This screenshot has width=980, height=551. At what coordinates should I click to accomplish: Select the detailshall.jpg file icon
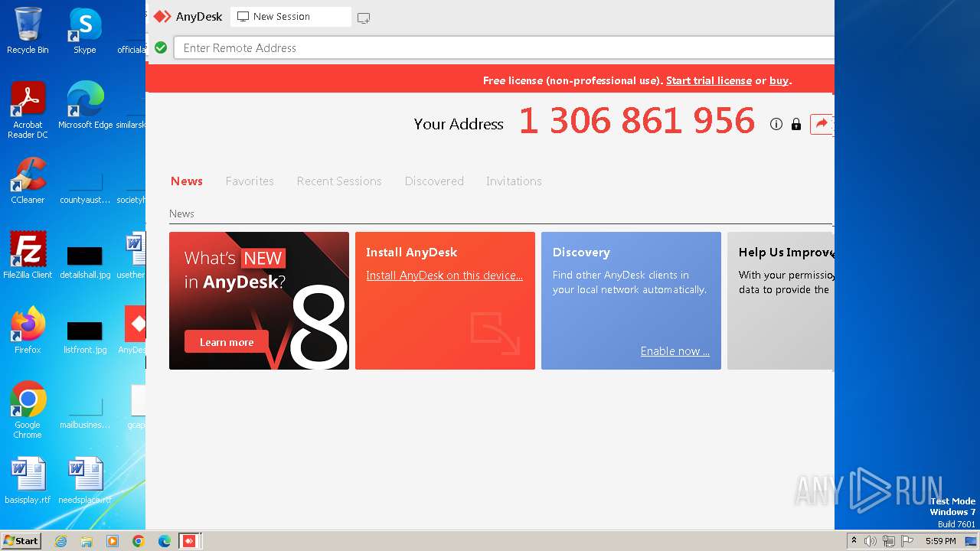click(85, 262)
